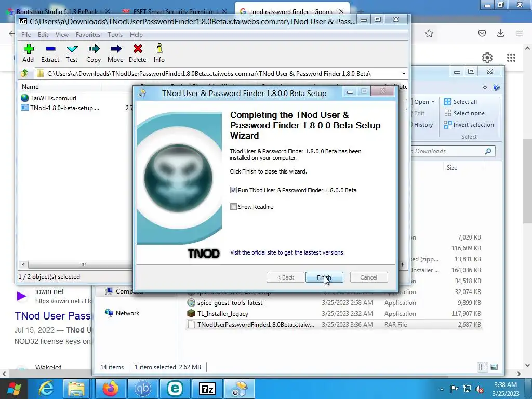Screen dimensions: 532x399
Task: Click the Move icon in 7-Zip toolbar
Action: pyautogui.click(x=115, y=54)
